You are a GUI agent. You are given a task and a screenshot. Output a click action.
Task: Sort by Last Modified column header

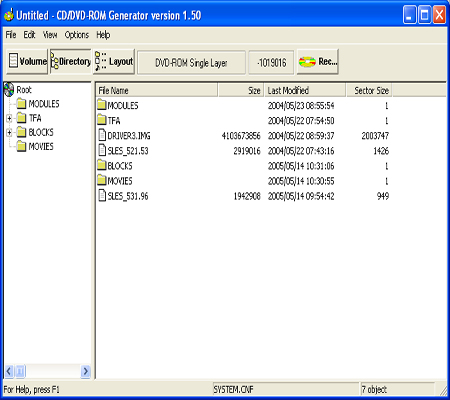(x=305, y=90)
